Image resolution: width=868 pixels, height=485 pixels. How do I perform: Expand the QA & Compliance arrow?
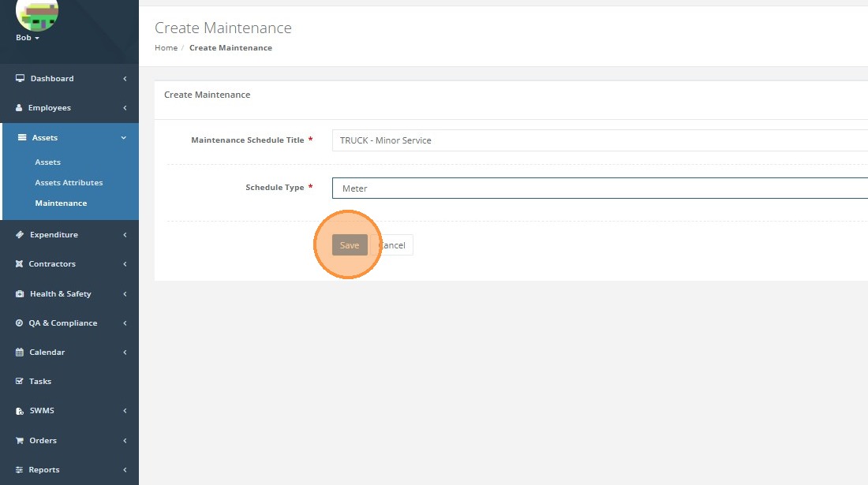(x=125, y=323)
